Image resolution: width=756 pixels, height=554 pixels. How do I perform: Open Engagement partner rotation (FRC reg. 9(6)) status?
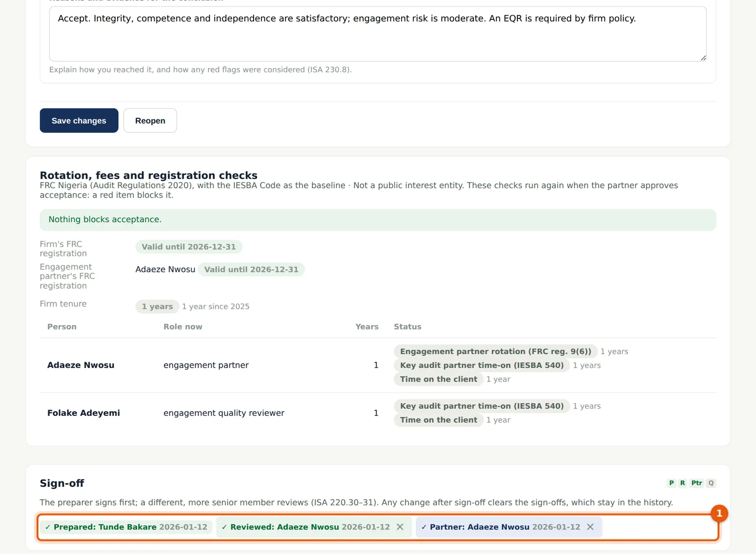click(496, 351)
